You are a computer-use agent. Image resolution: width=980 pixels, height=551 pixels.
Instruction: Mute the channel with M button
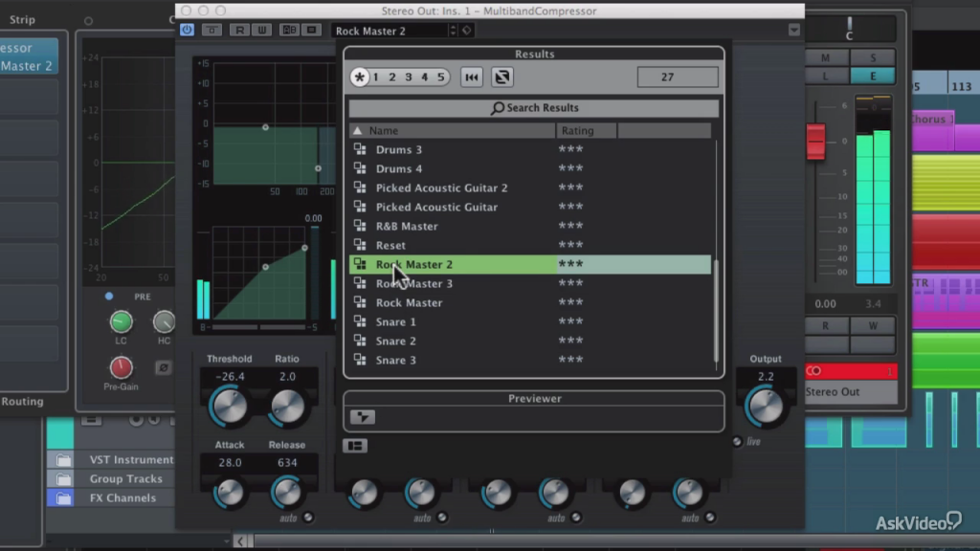826,57
